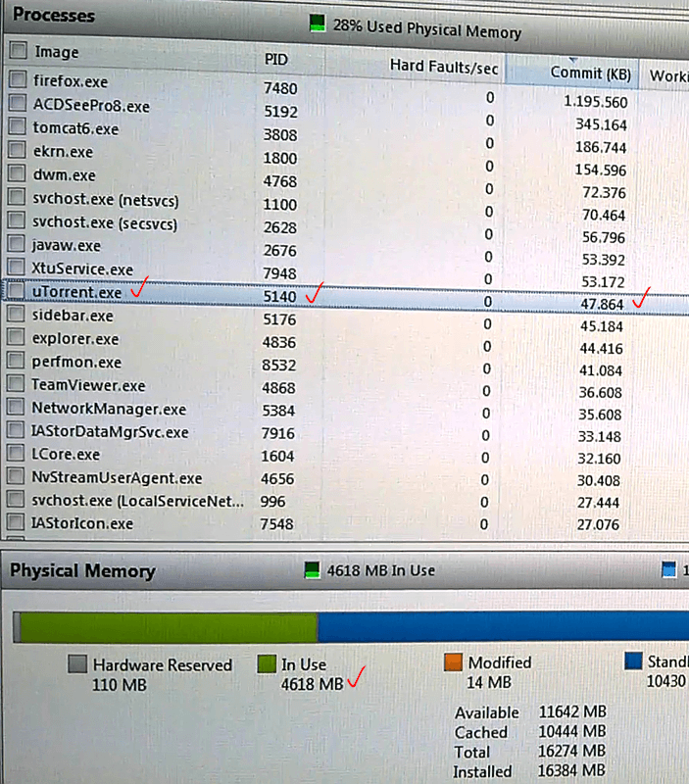Select the sidebar.exe process name
The image size is (689, 784).
point(73,316)
